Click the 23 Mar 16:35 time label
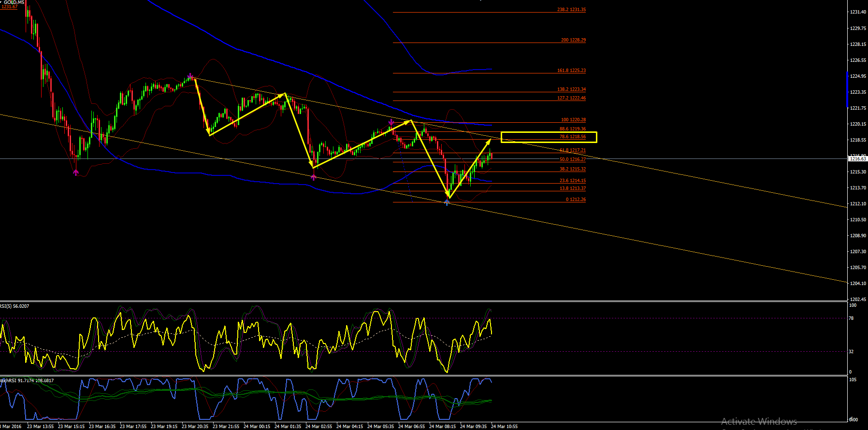This screenshot has height=430, width=868. coord(102,427)
